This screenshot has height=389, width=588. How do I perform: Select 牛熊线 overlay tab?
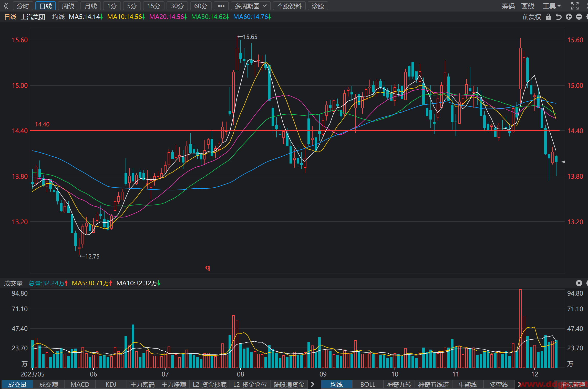pos(468,384)
